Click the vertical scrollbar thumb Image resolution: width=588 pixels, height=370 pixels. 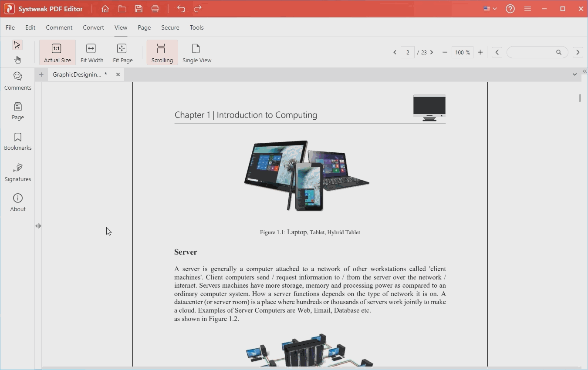pyautogui.click(x=580, y=98)
